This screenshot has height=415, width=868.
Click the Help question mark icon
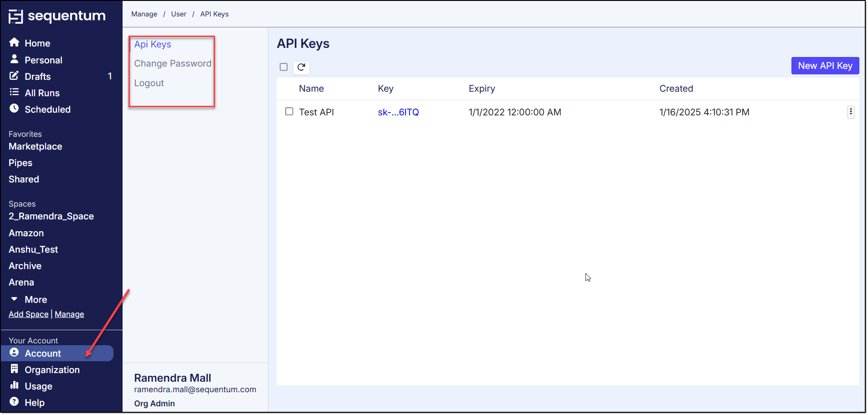tap(14, 402)
